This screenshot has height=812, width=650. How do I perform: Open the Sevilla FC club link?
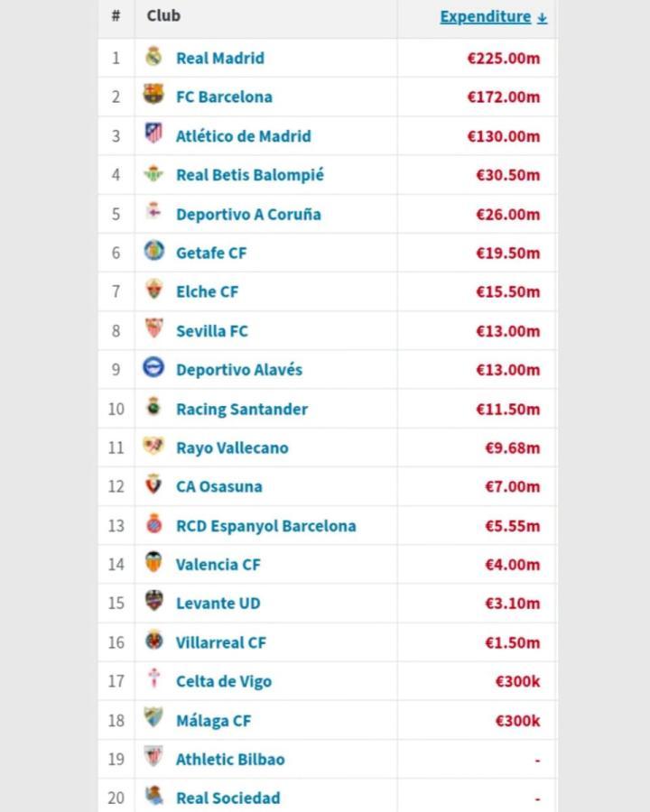coord(212,331)
